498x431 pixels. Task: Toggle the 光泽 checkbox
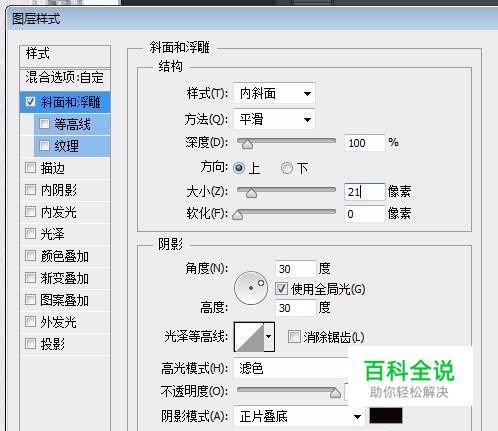(x=30, y=233)
